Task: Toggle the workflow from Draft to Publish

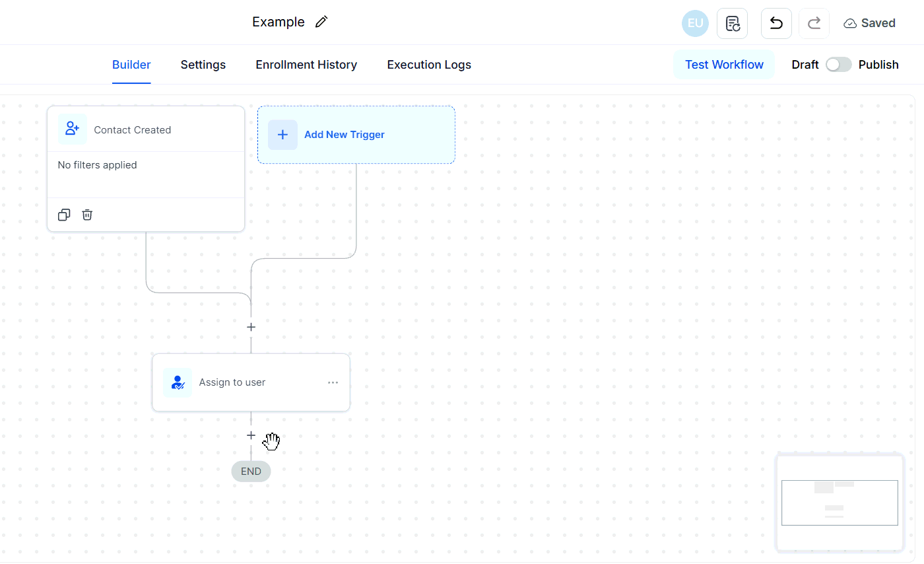Action: point(839,64)
